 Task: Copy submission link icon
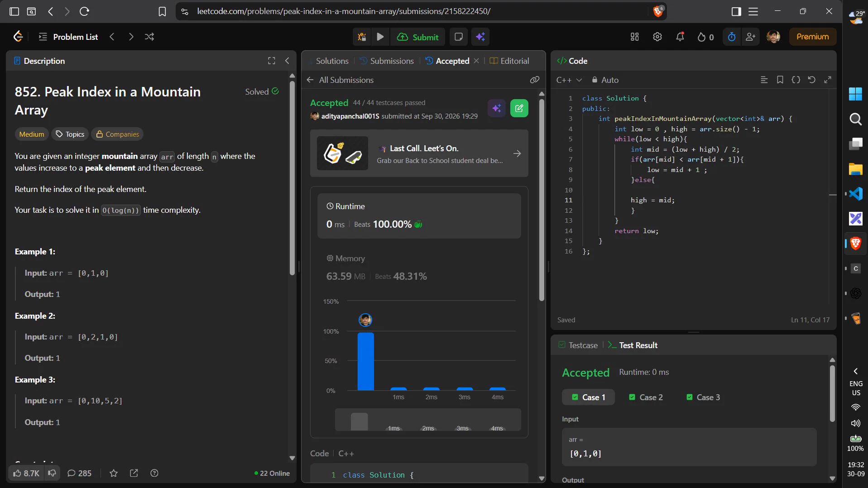click(x=535, y=80)
